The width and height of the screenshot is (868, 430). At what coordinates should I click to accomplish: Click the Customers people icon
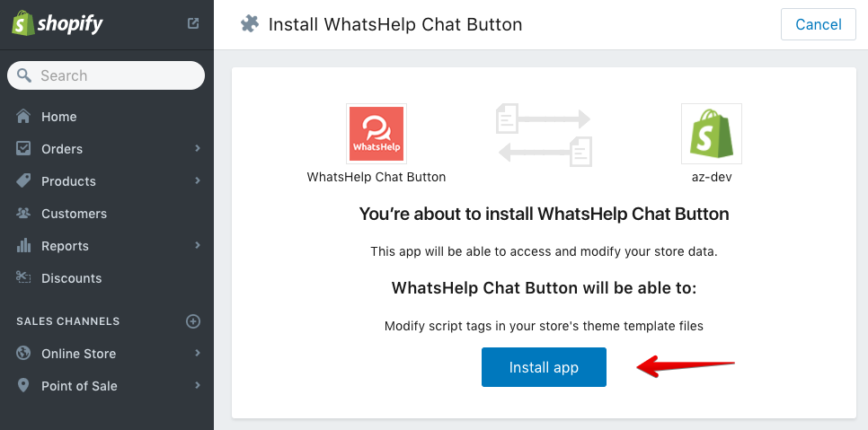pos(23,213)
